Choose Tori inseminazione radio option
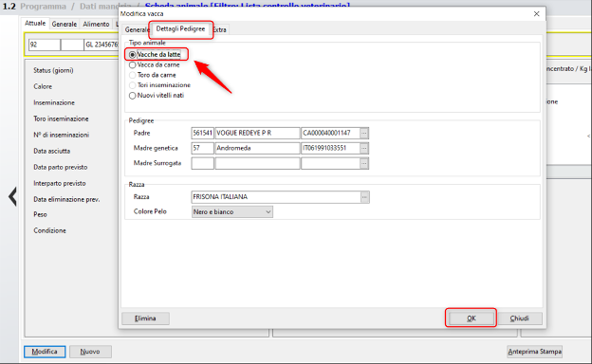This screenshot has height=364, width=592. click(x=132, y=85)
